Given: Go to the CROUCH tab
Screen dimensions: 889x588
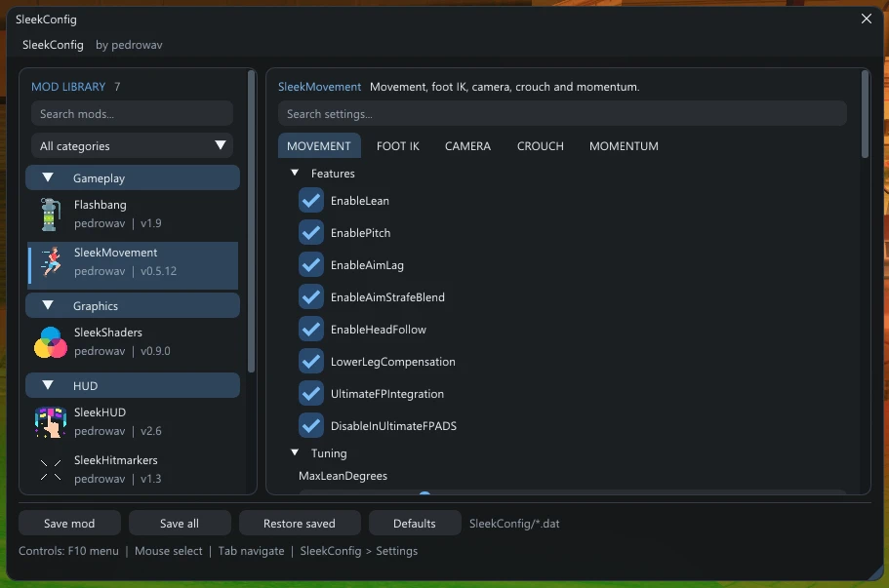Looking at the screenshot, I should pos(541,146).
